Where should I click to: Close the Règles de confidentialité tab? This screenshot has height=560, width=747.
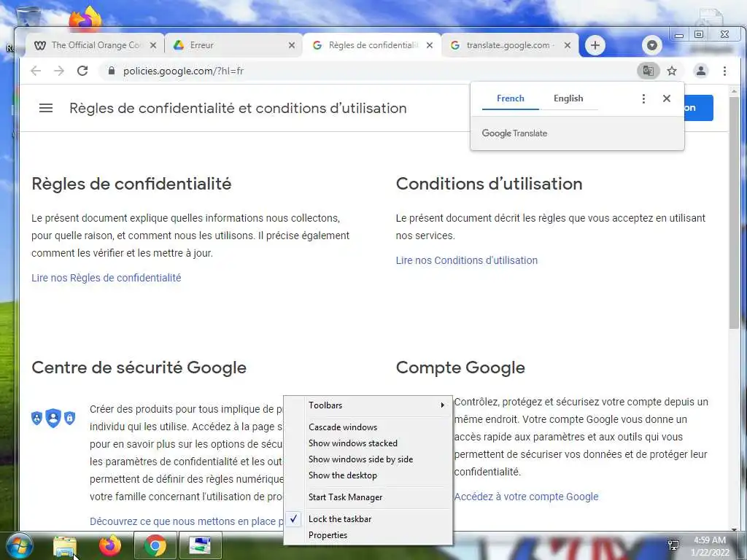tap(430, 45)
